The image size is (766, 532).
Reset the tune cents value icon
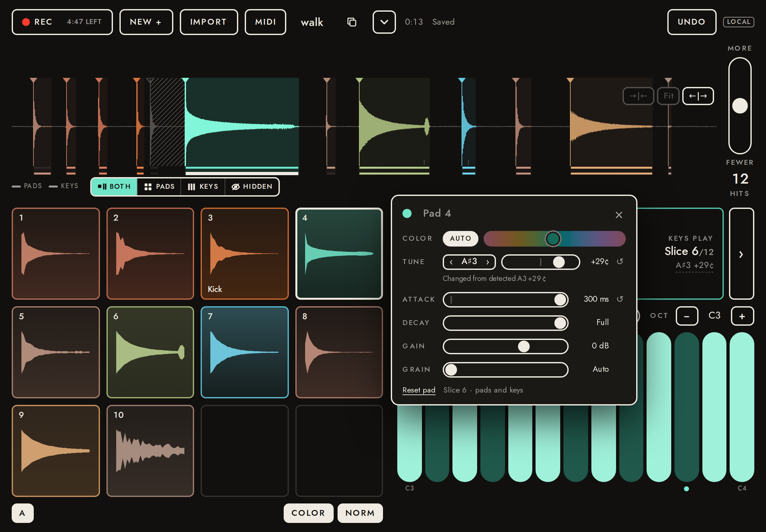click(x=620, y=262)
